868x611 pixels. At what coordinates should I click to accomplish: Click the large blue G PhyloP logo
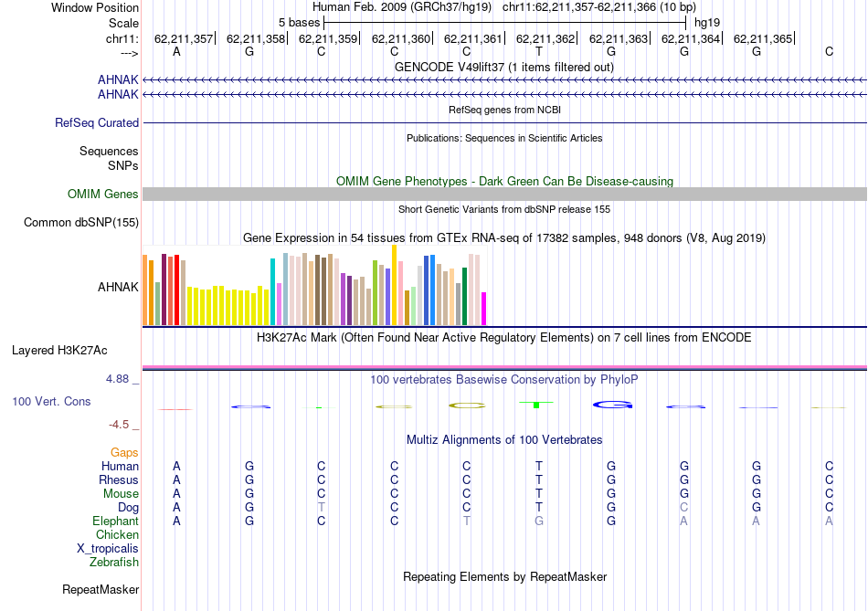click(x=612, y=406)
